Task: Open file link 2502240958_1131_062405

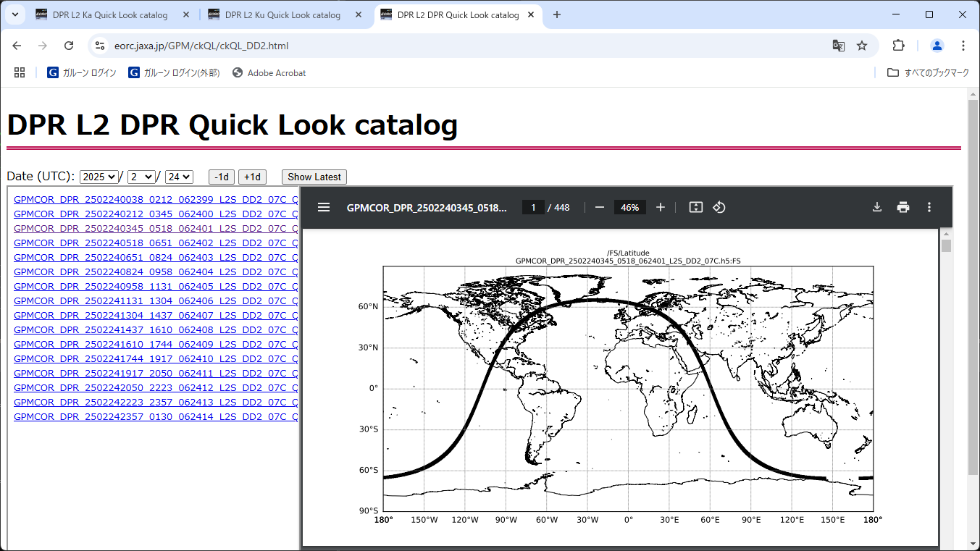Action: 156,286
